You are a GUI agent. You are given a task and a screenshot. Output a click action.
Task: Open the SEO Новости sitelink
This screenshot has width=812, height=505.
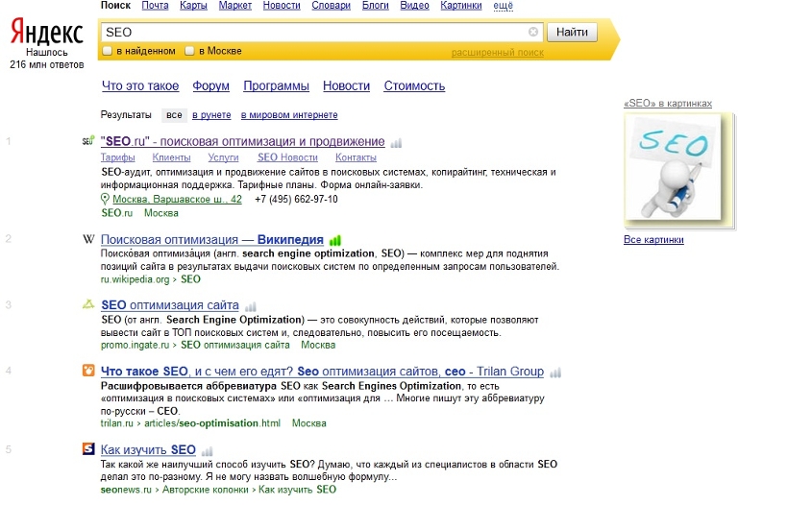(287, 157)
